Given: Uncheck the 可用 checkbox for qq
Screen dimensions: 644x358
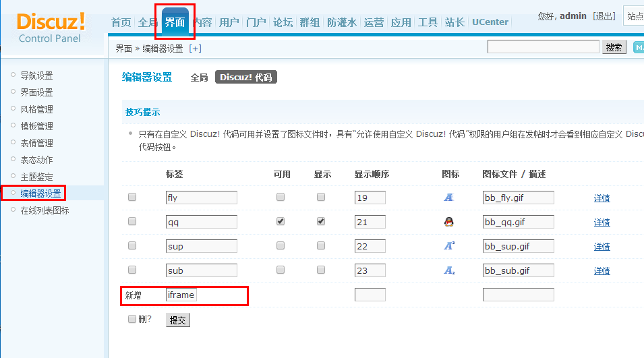Looking at the screenshot, I should tap(281, 221).
